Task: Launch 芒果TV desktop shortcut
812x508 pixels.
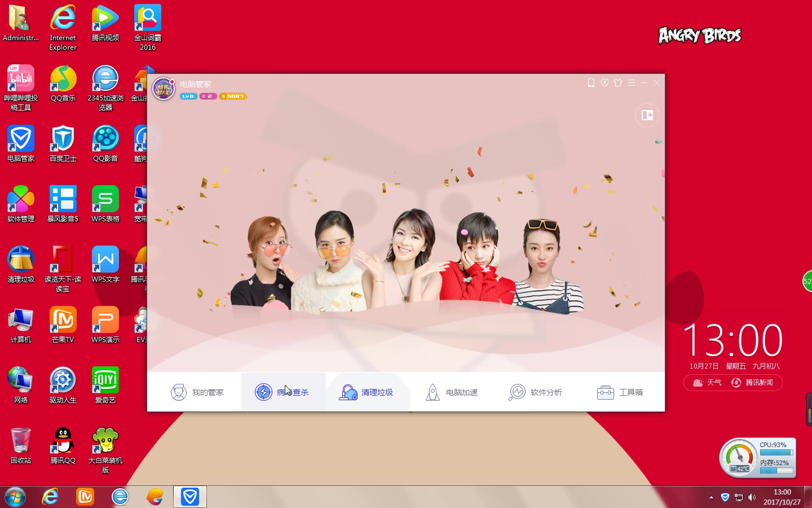Action: coord(63,325)
